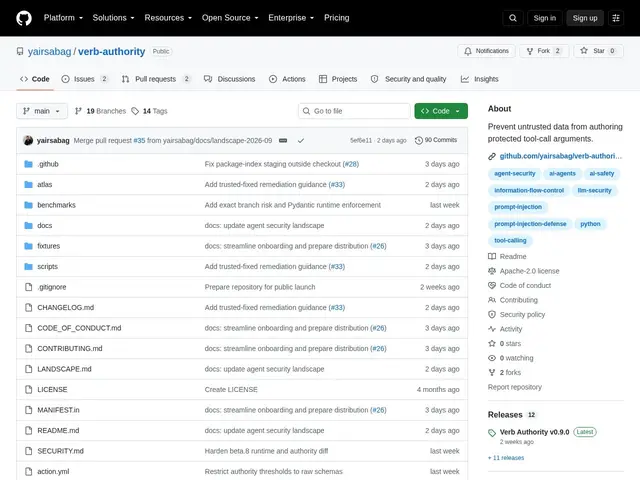Open the GitHub homepage logo
The width and height of the screenshot is (640, 480).
(24, 18)
